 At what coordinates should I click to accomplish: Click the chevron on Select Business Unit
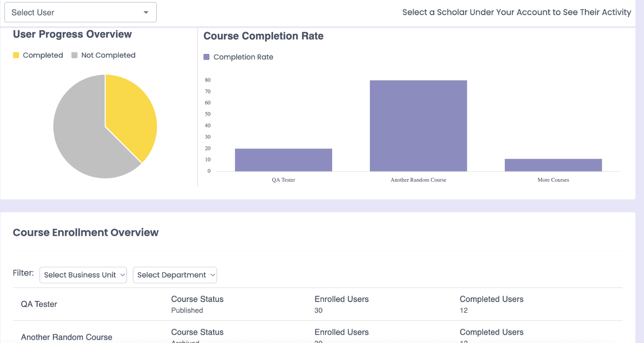pyautogui.click(x=122, y=275)
